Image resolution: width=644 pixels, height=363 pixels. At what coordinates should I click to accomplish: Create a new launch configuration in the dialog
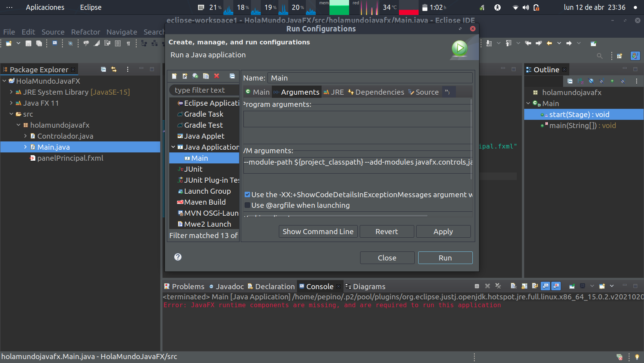174,76
